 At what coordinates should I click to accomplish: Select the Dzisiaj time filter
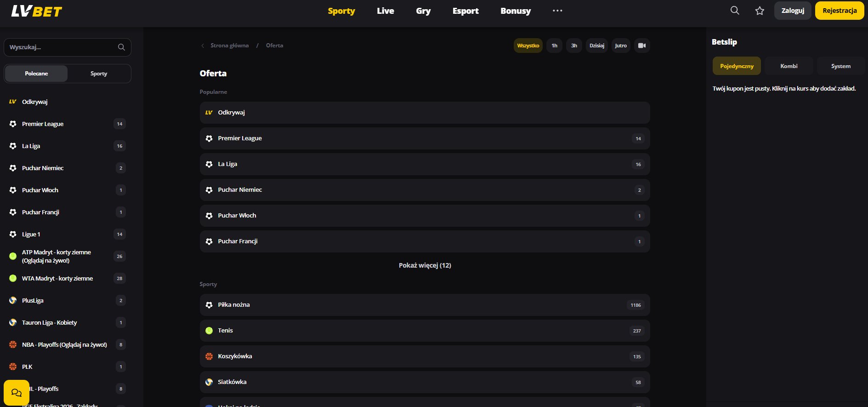tap(596, 46)
